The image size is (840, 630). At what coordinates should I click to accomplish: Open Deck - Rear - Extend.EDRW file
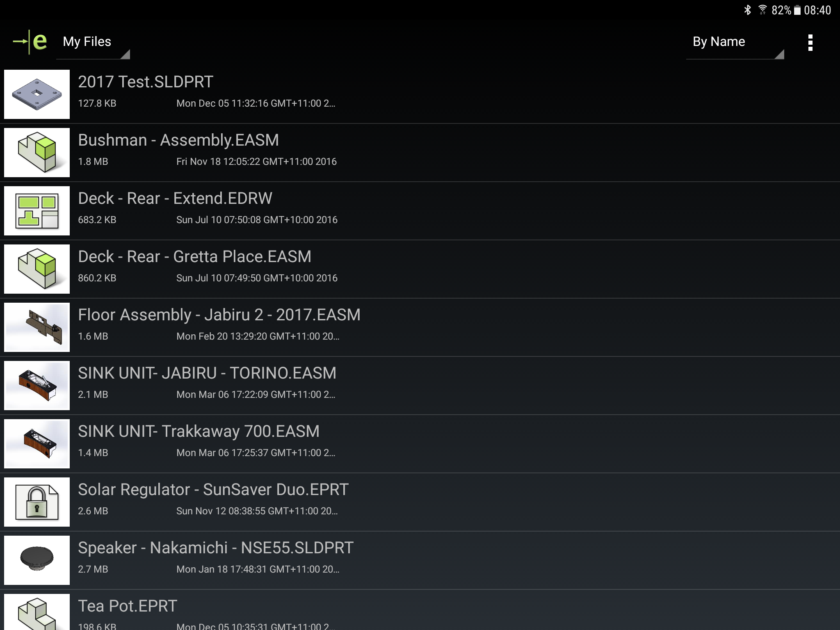click(175, 199)
